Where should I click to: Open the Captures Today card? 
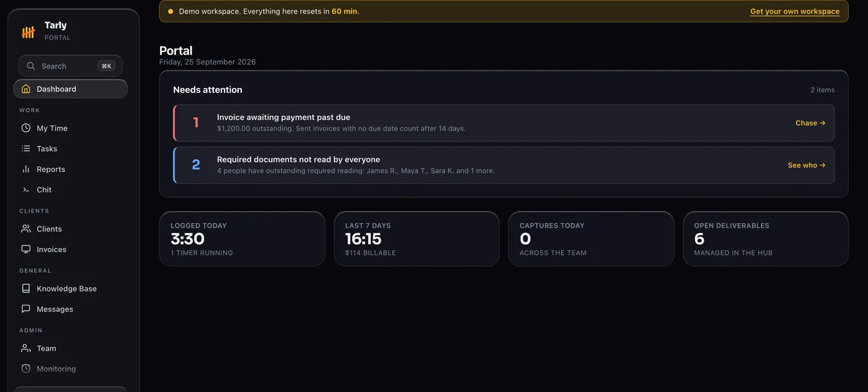[x=591, y=239]
